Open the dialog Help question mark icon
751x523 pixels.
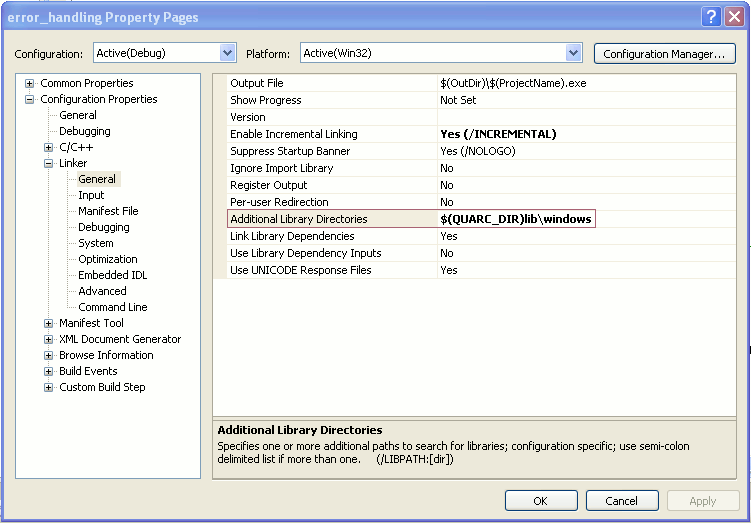tap(711, 16)
